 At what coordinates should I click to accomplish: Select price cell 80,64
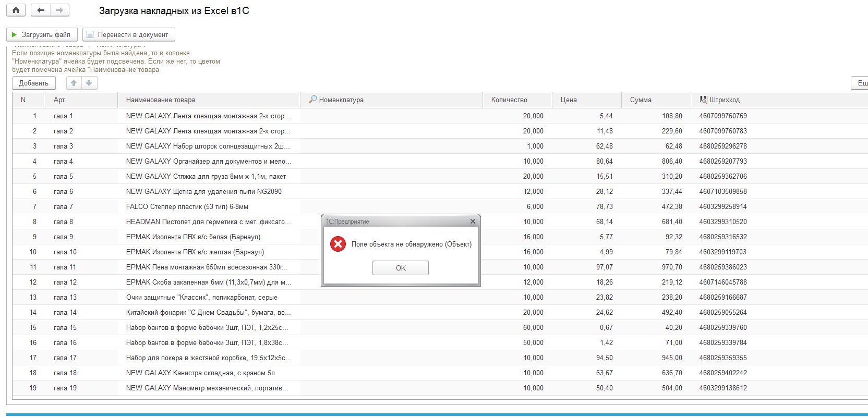[586, 161]
